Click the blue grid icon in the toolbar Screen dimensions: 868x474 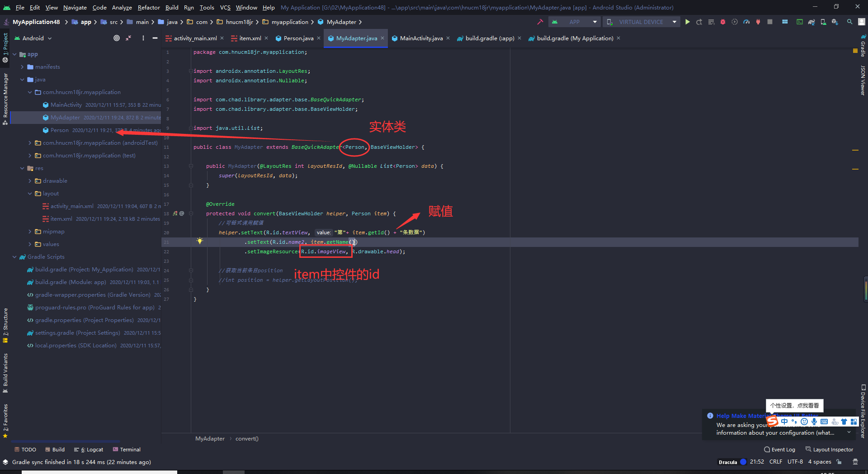[785, 22]
